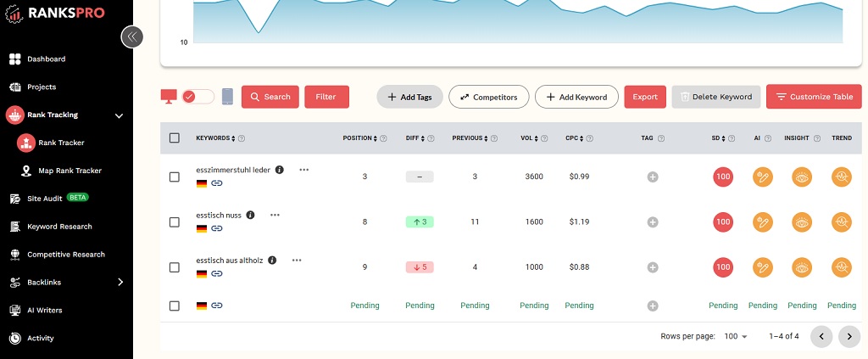Collapse the sidebar with double-chevron button
The height and width of the screenshot is (359, 868).
(x=131, y=37)
